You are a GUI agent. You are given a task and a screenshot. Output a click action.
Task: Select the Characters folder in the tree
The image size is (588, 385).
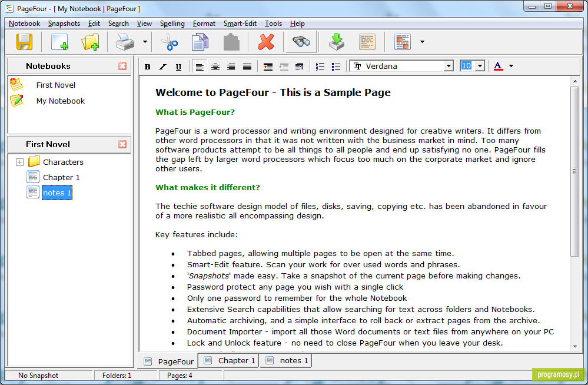(x=63, y=162)
